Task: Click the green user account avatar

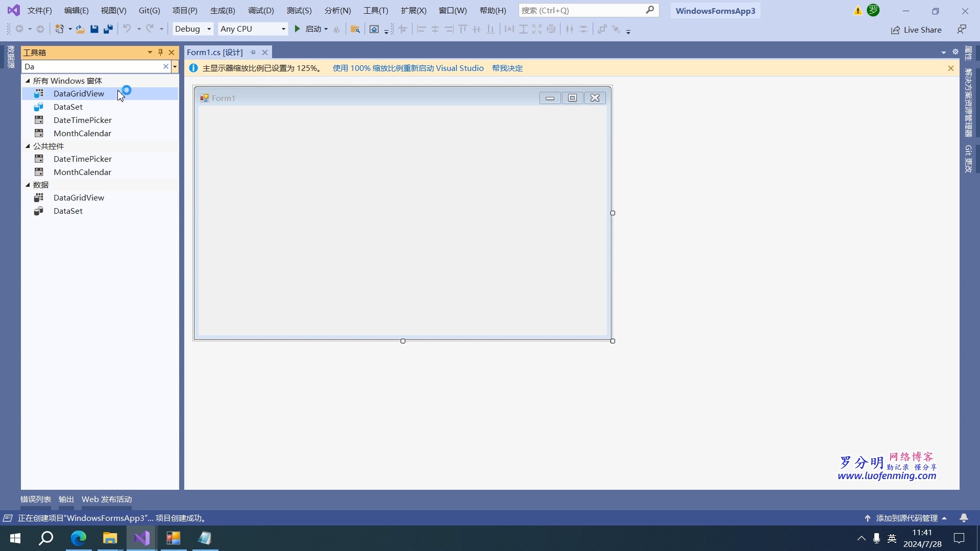Action: point(873,10)
